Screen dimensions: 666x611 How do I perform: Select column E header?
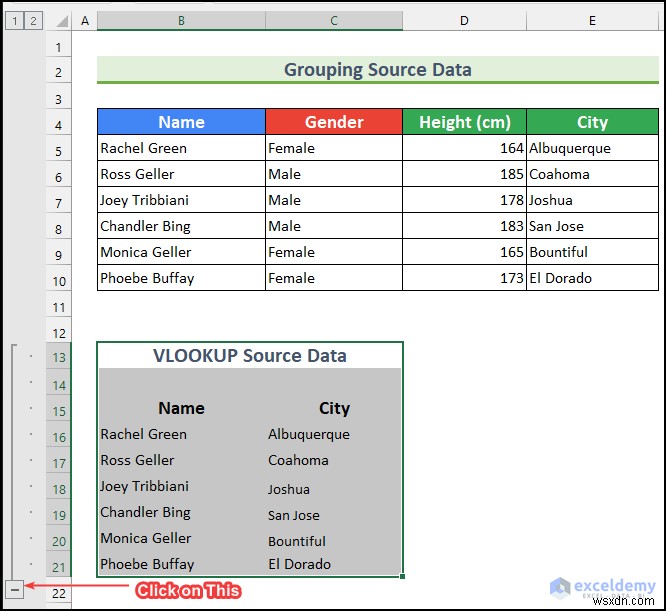593,20
